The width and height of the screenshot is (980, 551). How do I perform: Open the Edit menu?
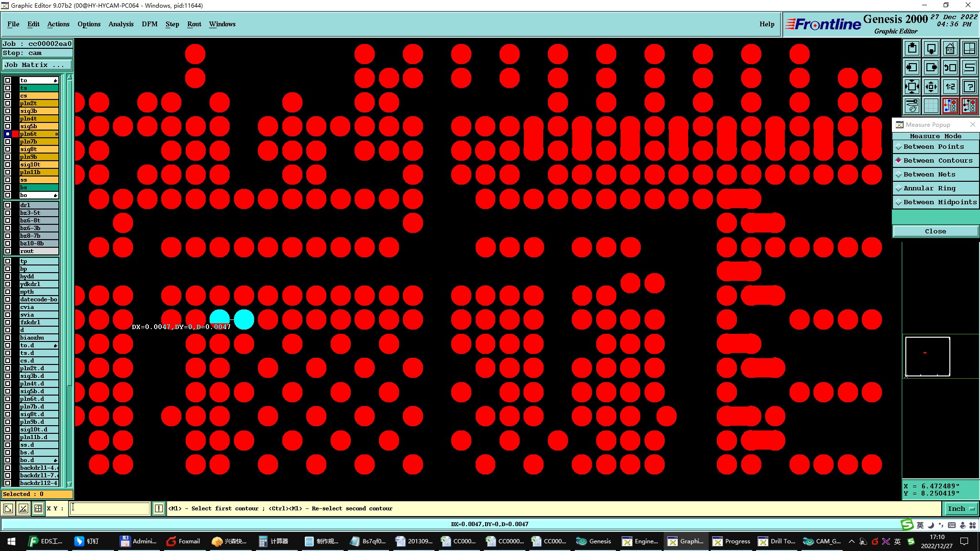click(33, 24)
